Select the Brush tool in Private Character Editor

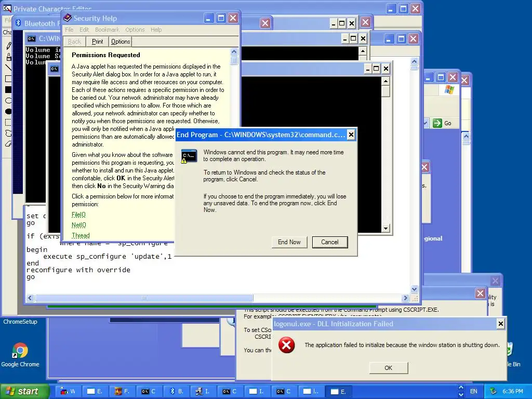pos(8,57)
